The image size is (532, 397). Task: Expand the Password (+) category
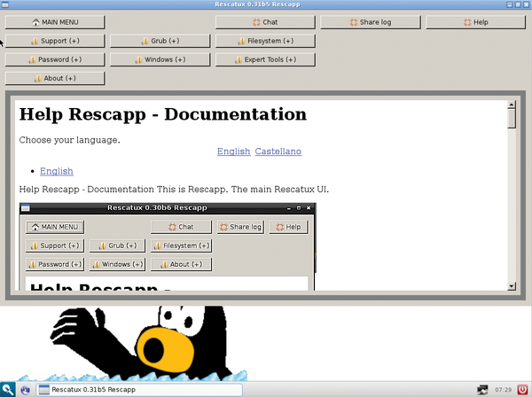[55, 59]
